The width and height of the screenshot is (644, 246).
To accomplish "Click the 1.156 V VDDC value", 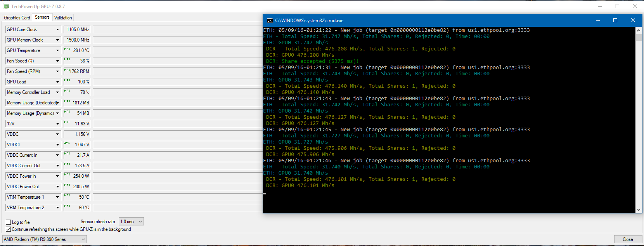I will point(77,134).
